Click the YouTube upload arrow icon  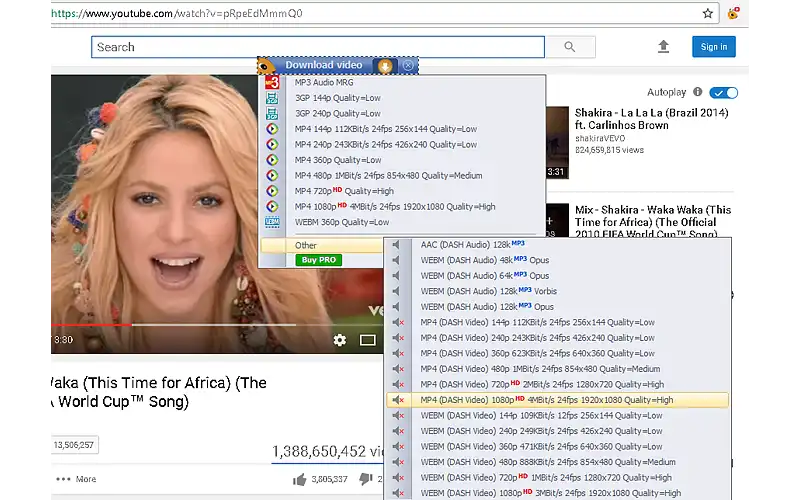[x=663, y=47]
